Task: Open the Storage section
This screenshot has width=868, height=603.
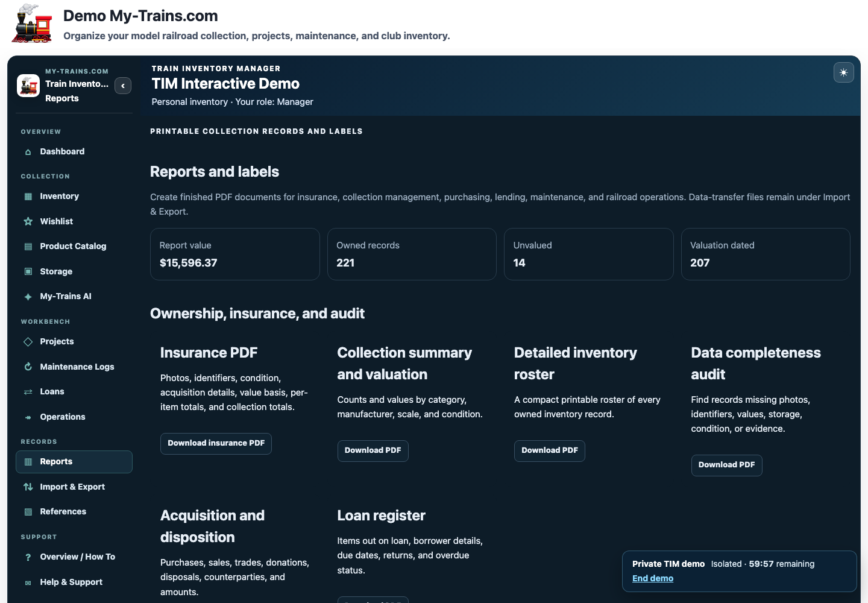Action: point(74,271)
